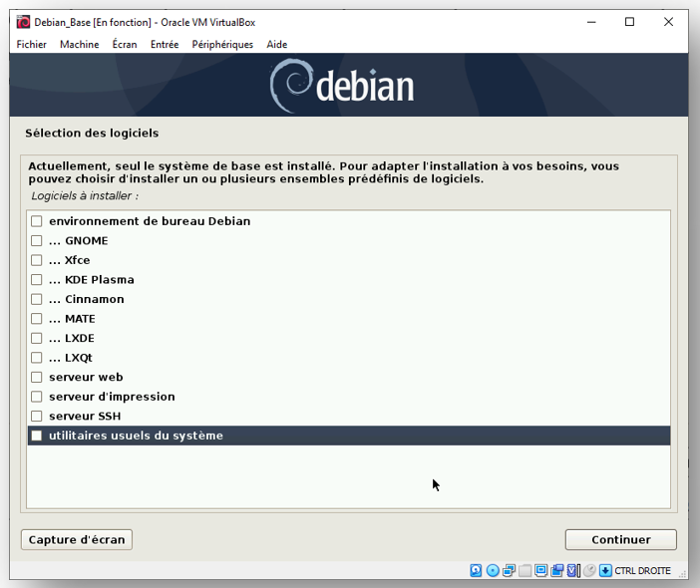The height and width of the screenshot is (588, 700).
Task: Click the network adapters status icon
Action: (x=509, y=571)
